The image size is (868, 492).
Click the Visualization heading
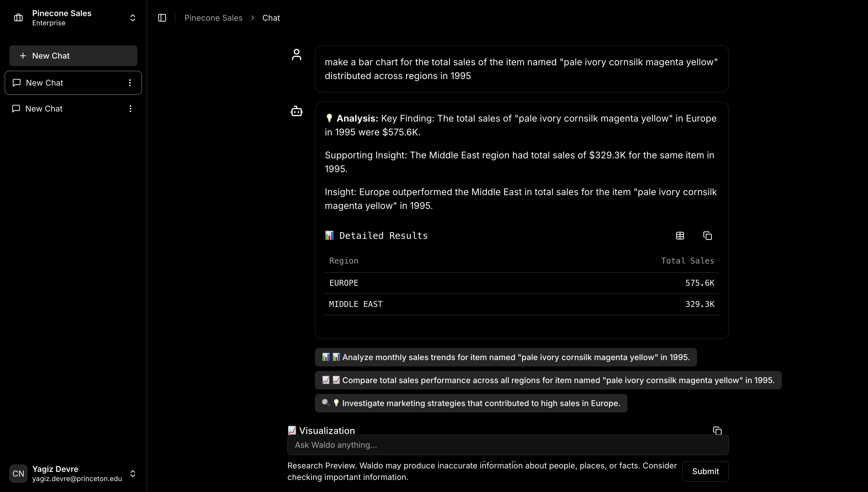tap(327, 430)
